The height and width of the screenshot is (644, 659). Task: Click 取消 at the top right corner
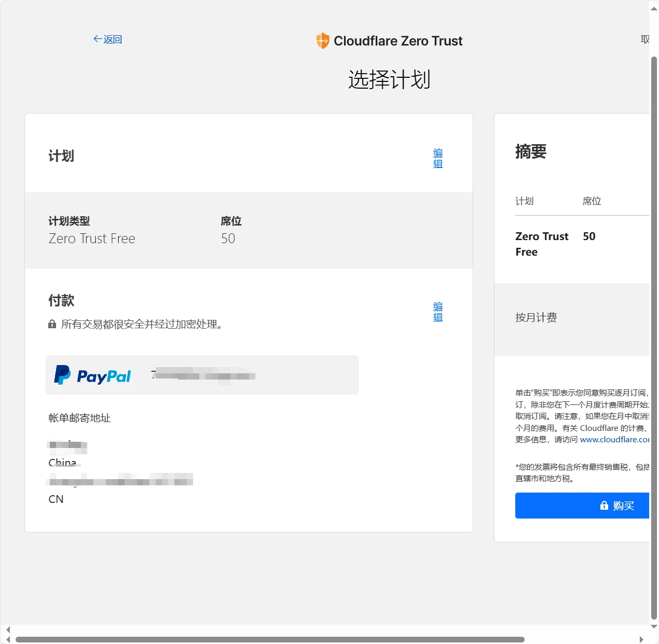coord(645,38)
